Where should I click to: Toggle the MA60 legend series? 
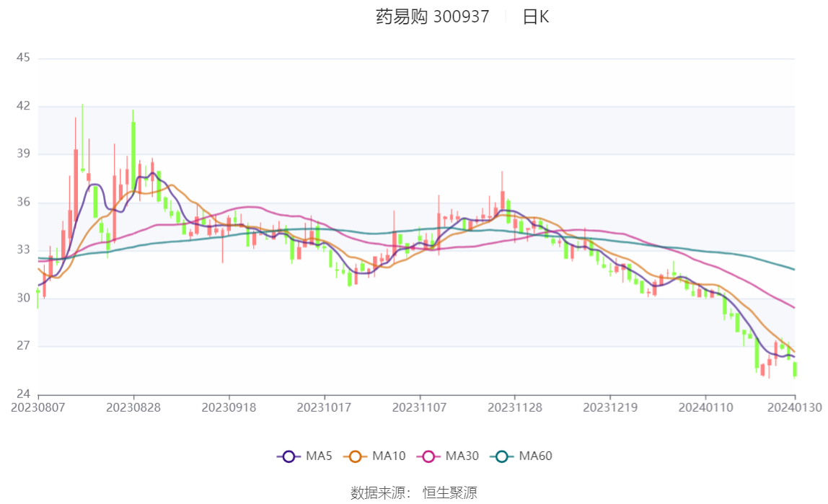pyautogui.click(x=521, y=456)
